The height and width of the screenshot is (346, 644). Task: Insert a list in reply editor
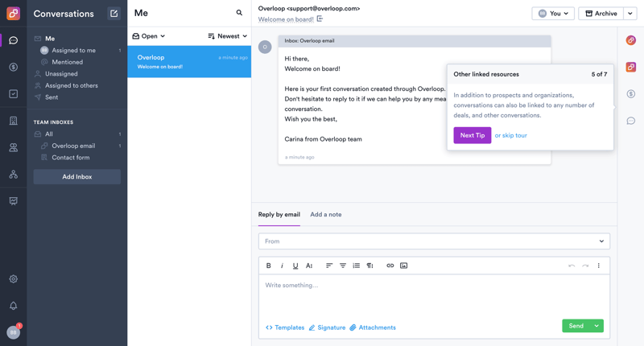(x=356, y=266)
